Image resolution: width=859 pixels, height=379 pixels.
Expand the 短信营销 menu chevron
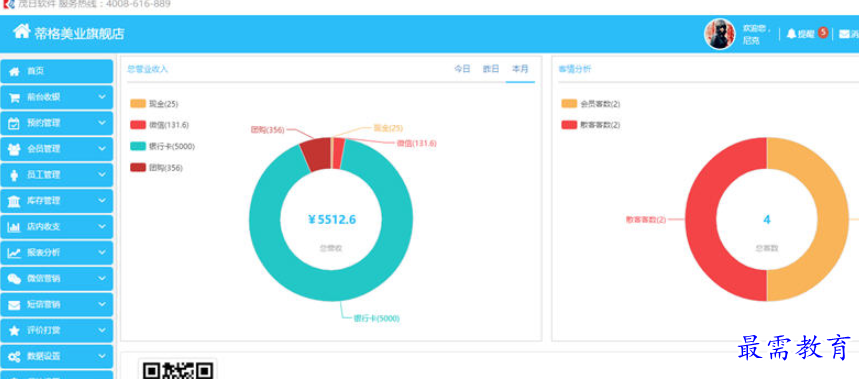pos(102,304)
